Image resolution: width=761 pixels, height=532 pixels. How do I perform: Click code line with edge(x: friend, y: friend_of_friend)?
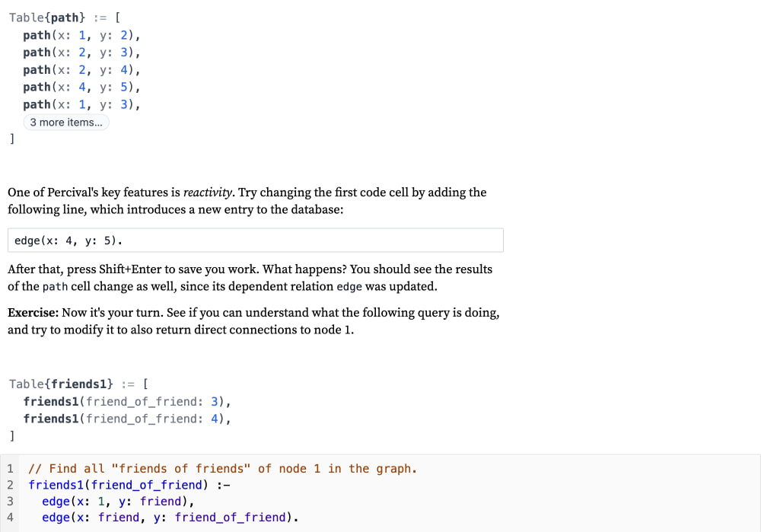pos(170,518)
